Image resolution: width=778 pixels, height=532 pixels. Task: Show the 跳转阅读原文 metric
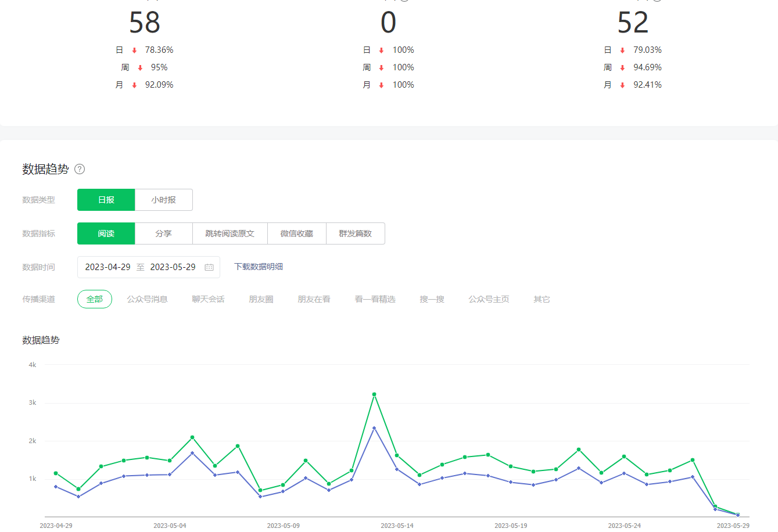pyautogui.click(x=230, y=233)
